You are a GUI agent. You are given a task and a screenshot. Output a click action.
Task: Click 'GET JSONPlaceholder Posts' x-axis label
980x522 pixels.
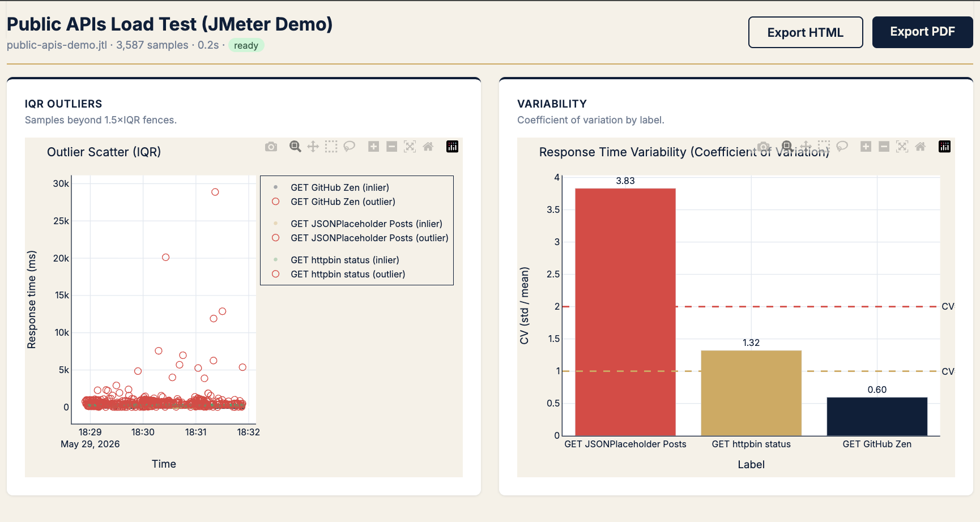pyautogui.click(x=625, y=444)
